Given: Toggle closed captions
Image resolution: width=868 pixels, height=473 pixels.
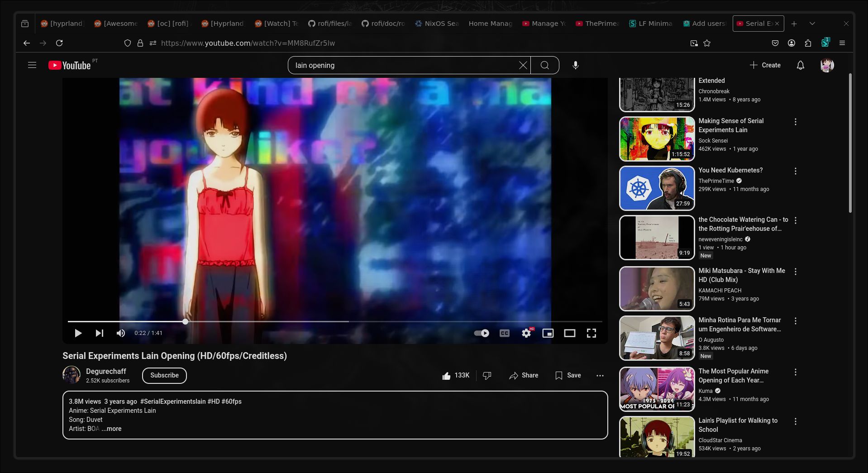Looking at the screenshot, I should pyautogui.click(x=505, y=333).
